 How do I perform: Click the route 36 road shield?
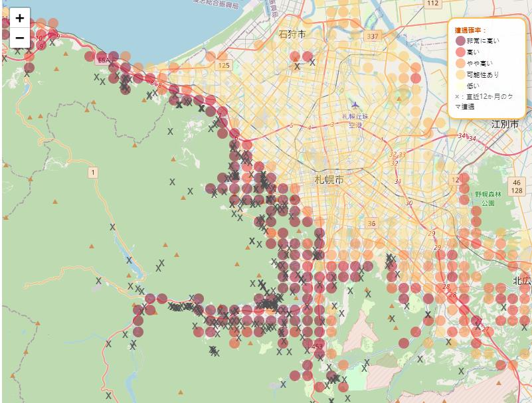tap(371, 223)
